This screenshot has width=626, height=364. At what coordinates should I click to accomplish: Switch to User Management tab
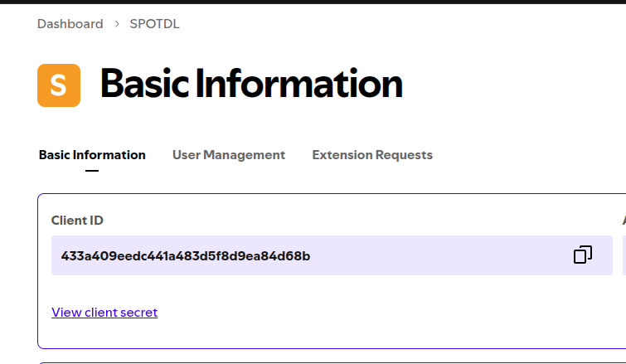pos(229,155)
